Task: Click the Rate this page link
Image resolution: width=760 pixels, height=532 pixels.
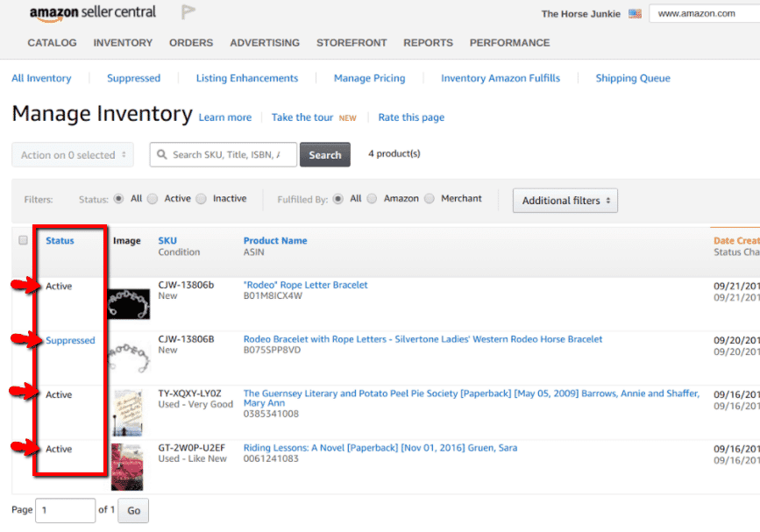Action: [x=410, y=117]
